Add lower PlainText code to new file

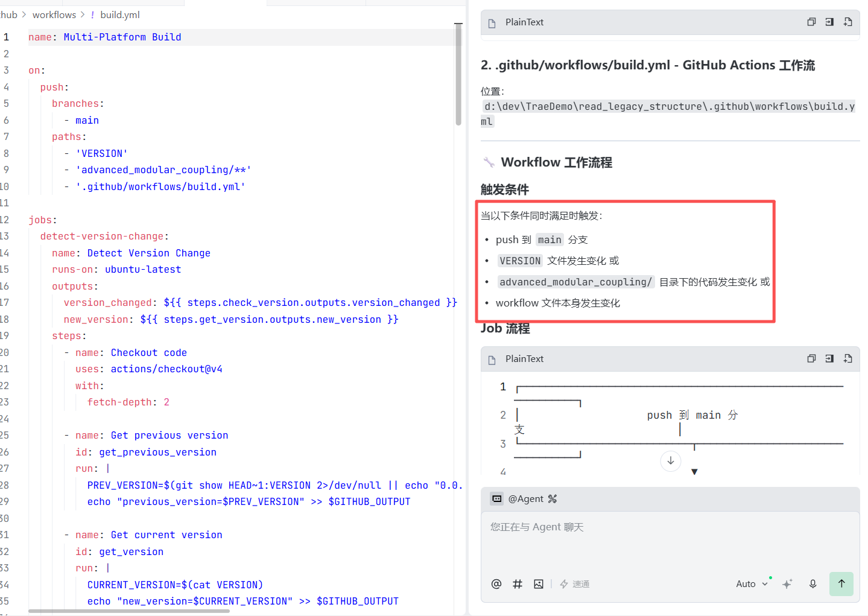847,358
